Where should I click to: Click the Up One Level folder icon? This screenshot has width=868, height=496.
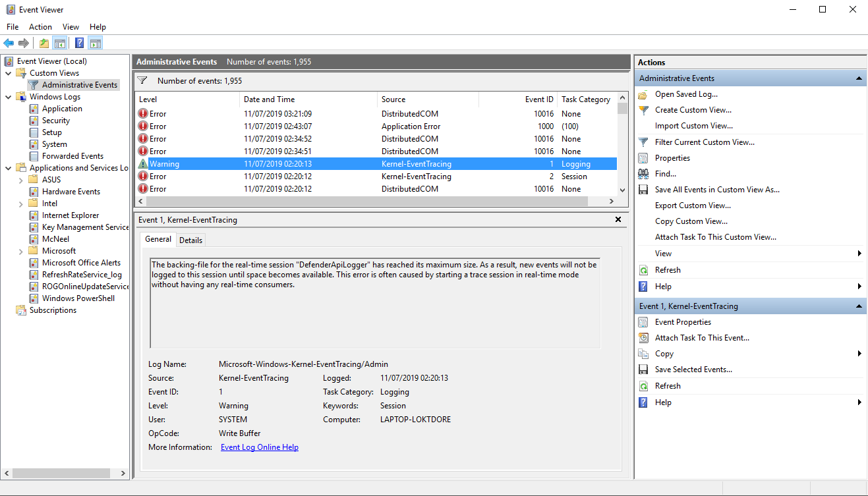click(44, 43)
